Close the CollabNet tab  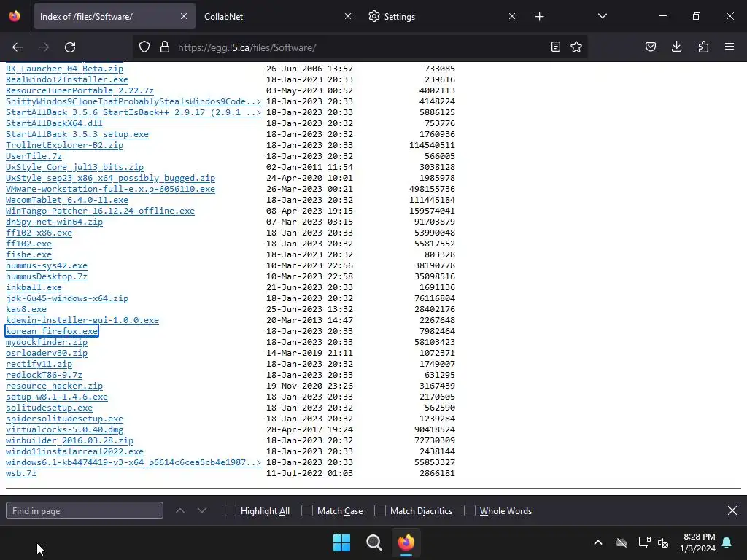click(x=348, y=17)
